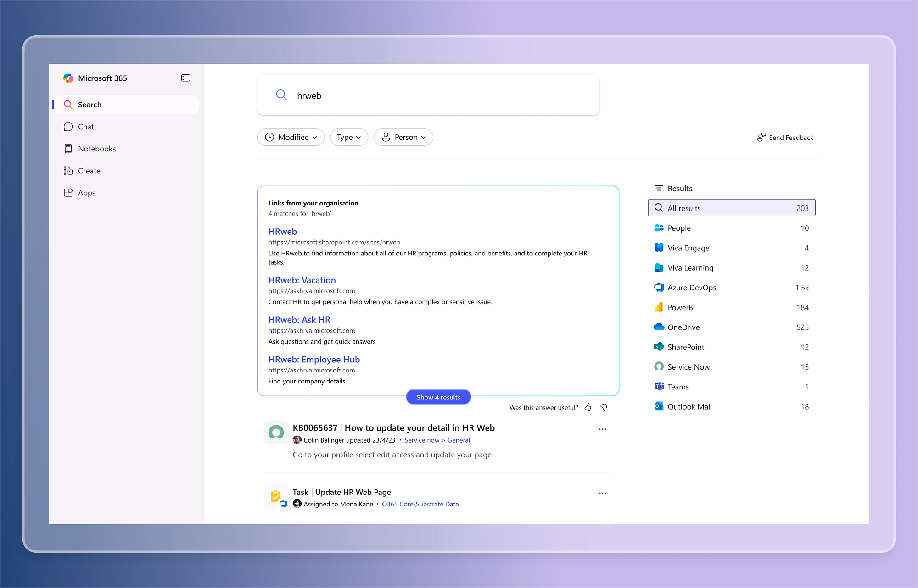Expand the Modified filter dropdown
918x588 pixels.
291,137
